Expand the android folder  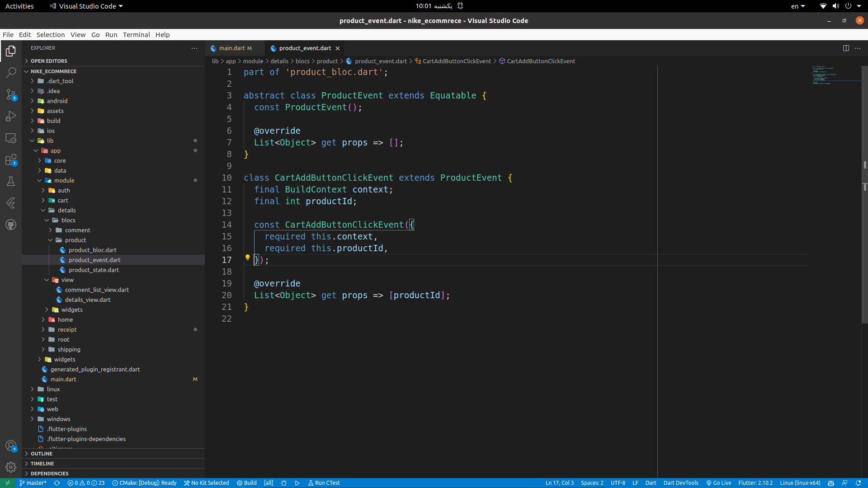[x=113, y=101]
